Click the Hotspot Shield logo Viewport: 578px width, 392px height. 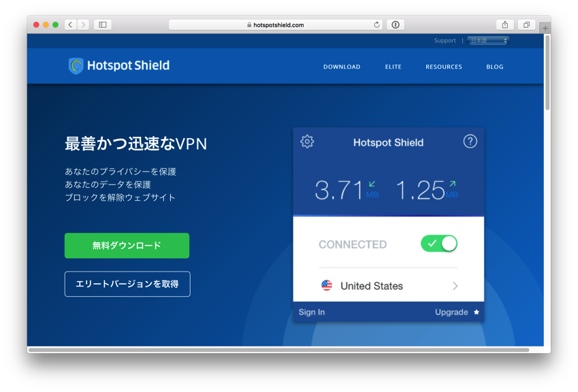click(x=118, y=65)
